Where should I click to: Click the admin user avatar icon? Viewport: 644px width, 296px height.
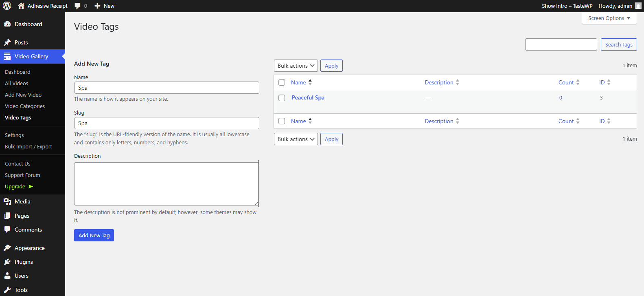(x=638, y=6)
